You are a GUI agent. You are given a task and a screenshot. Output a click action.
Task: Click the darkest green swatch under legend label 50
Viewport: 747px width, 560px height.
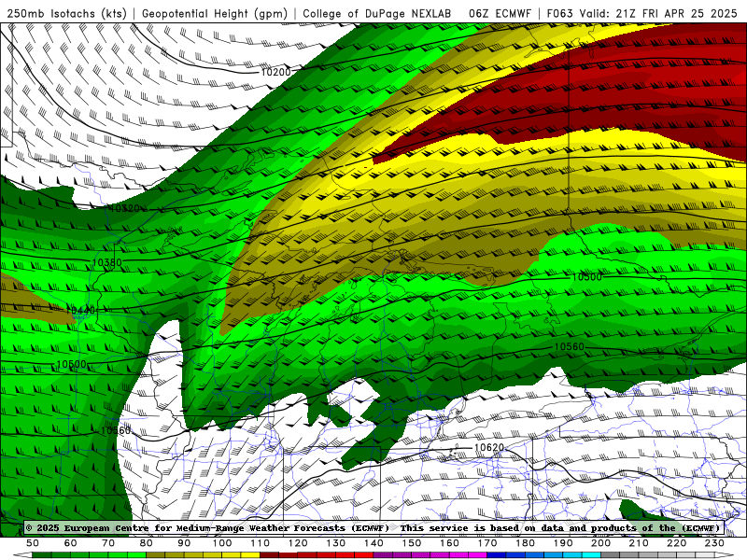[42, 555]
